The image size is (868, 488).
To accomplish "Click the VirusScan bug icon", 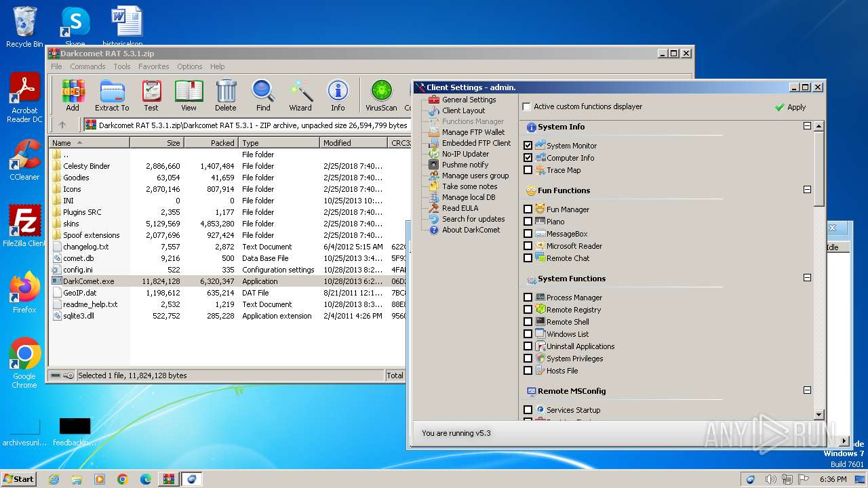I will click(x=381, y=95).
